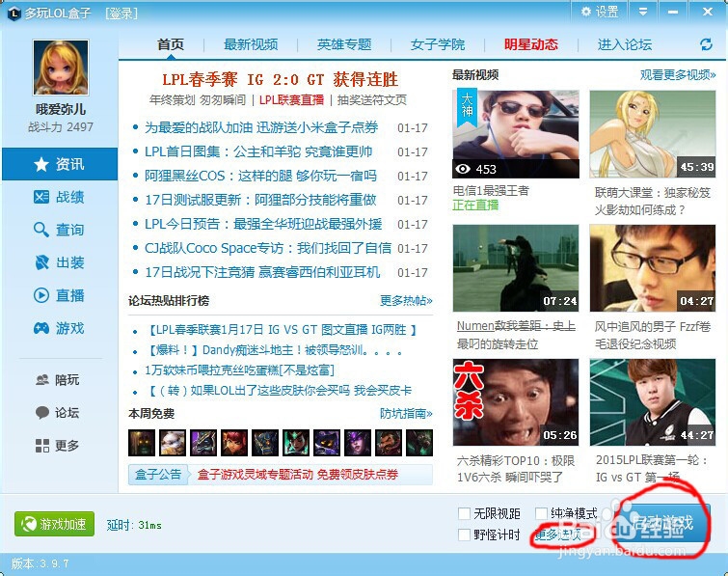Open the 更多 more apps grid
Screen dimensions: 728x576
point(58,446)
